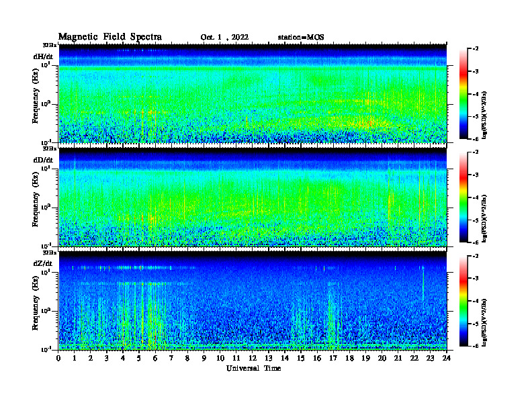Select the date text "Oct. 1, 2022"
The width and height of the screenshot is (532, 411).
224,38
